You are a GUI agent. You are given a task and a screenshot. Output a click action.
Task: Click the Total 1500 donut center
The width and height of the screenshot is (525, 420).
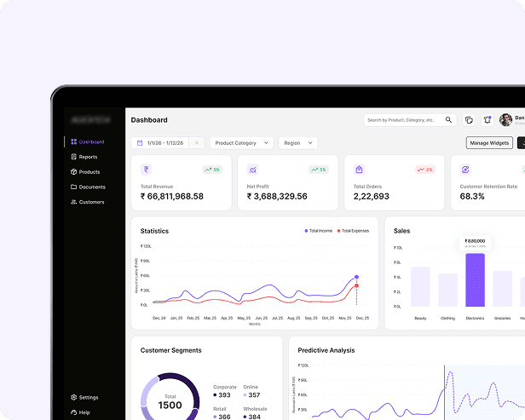point(170,402)
